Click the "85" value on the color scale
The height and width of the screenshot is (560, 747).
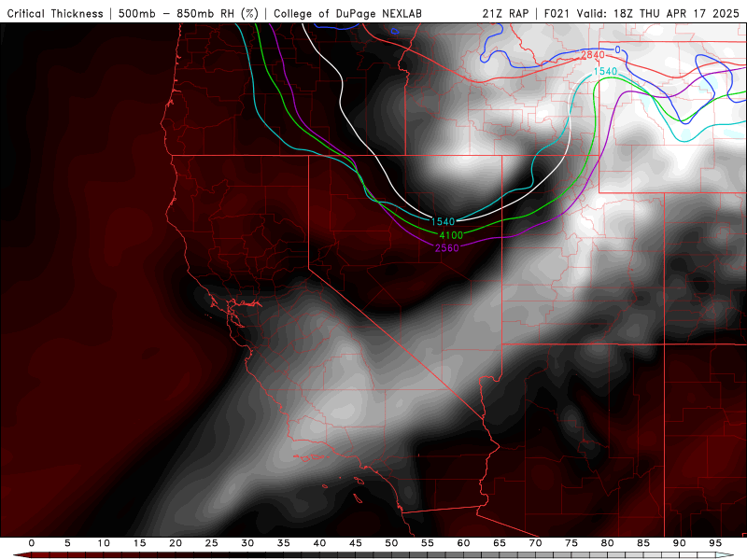643,543
